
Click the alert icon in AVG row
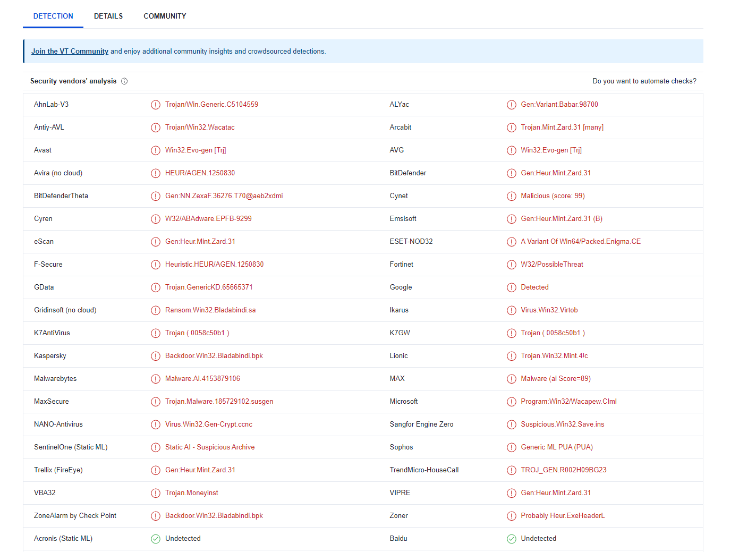(512, 150)
